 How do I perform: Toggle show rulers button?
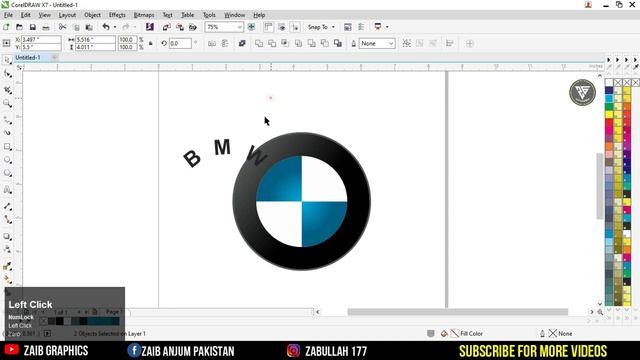coord(268,27)
